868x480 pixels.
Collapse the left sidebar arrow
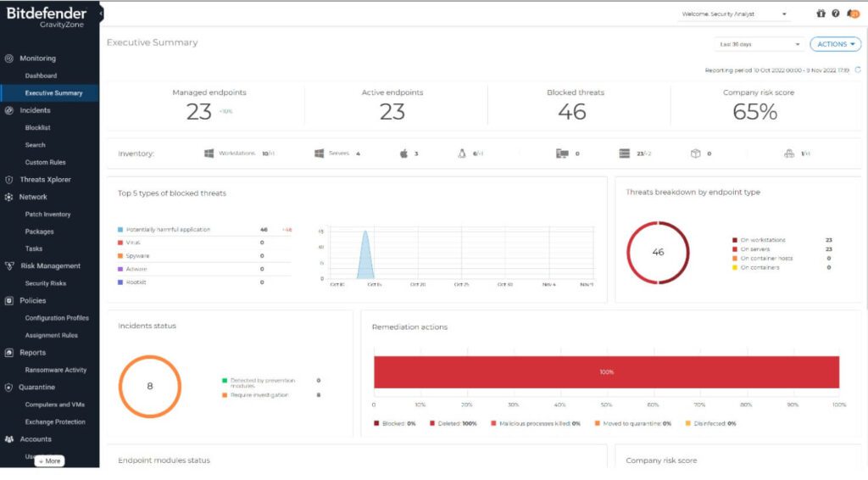click(101, 14)
